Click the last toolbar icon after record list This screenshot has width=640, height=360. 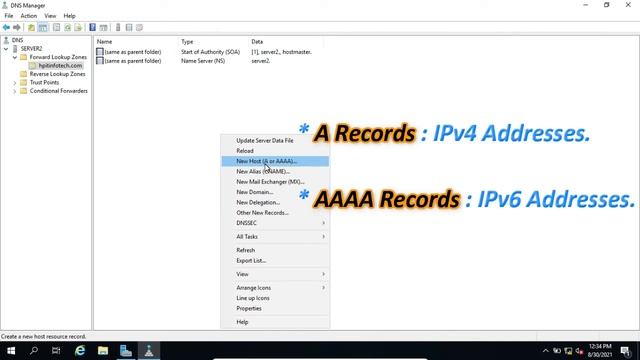coord(139,27)
